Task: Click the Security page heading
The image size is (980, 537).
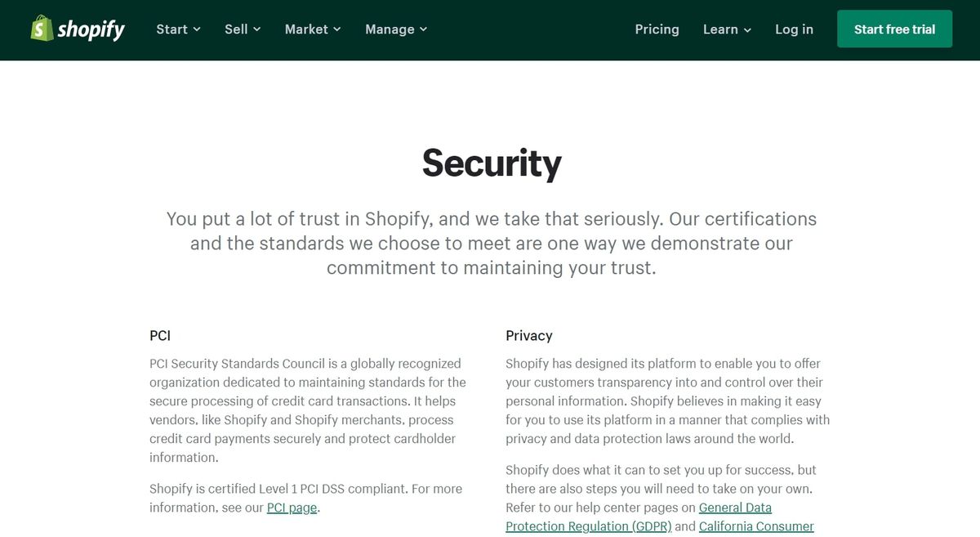Action: [492, 163]
